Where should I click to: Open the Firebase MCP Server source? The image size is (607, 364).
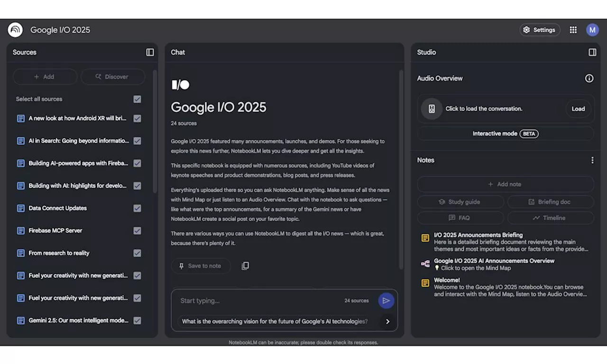tap(55, 231)
